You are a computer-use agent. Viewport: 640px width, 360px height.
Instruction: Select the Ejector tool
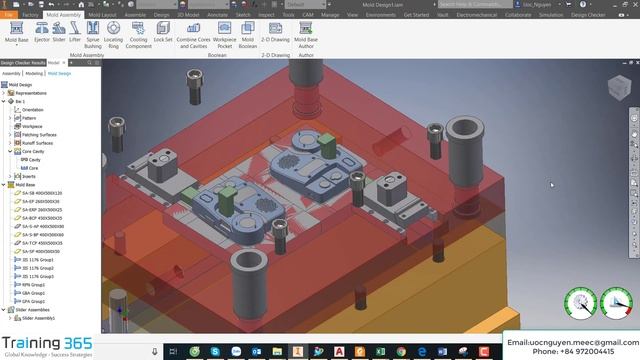point(42,32)
